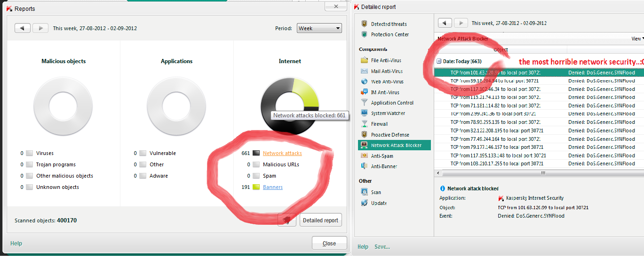Go to previous period in Reports window

click(23, 28)
